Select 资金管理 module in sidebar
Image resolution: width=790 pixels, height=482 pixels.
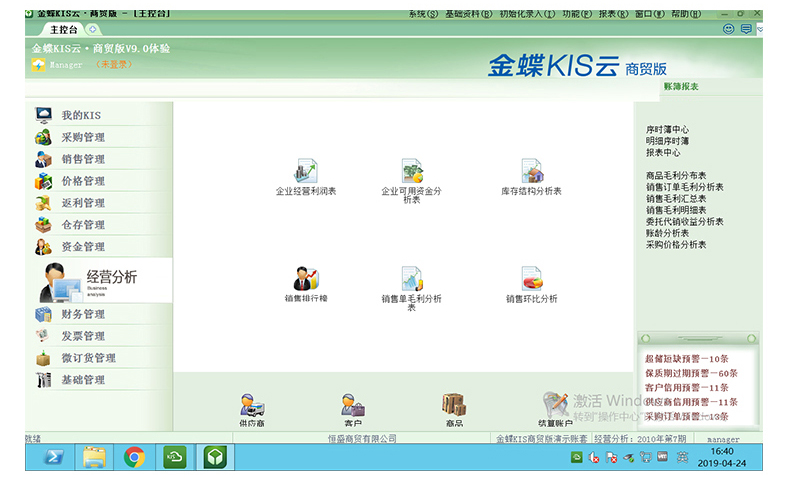[99, 247]
